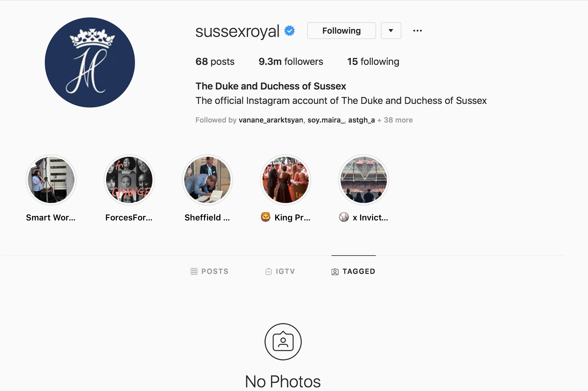Open the King Pr... lion highlight
The height and width of the screenshot is (391, 588).
pyautogui.click(x=286, y=180)
